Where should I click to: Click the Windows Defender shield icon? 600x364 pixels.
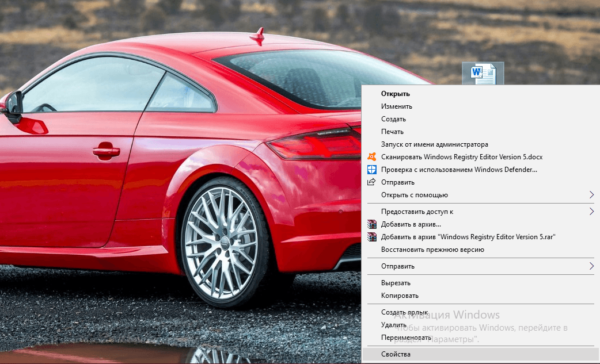(x=372, y=170)
